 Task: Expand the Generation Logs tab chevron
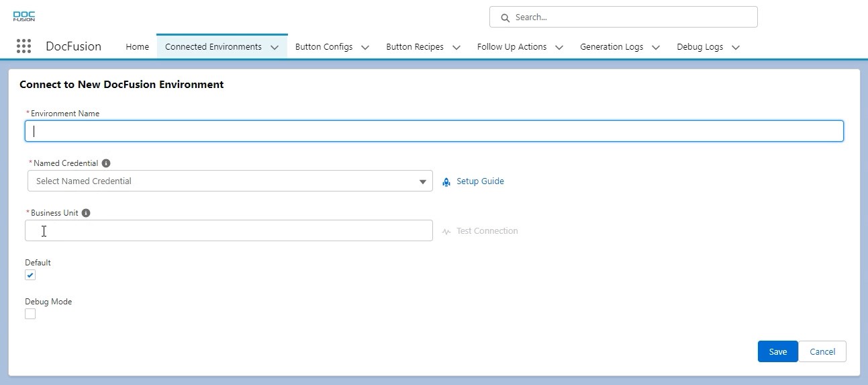point(656,48)
